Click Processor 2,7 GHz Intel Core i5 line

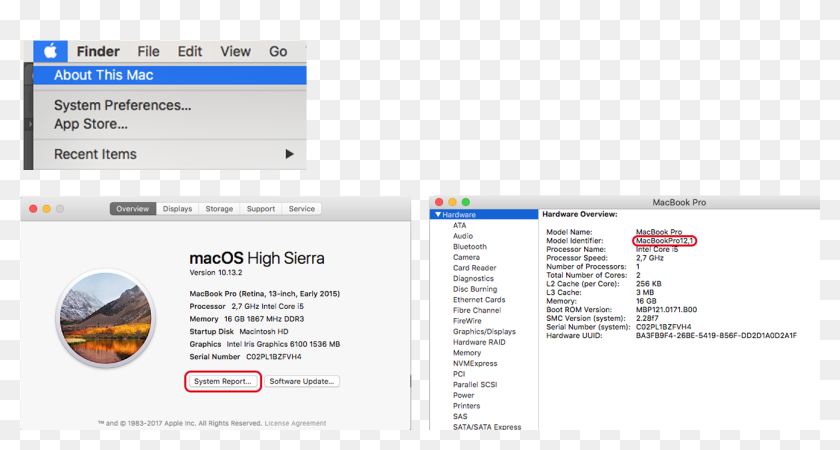coord(246,306)
